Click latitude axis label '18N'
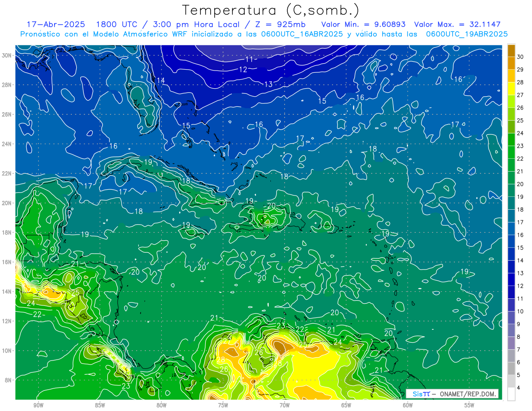 tap(7, 232)
